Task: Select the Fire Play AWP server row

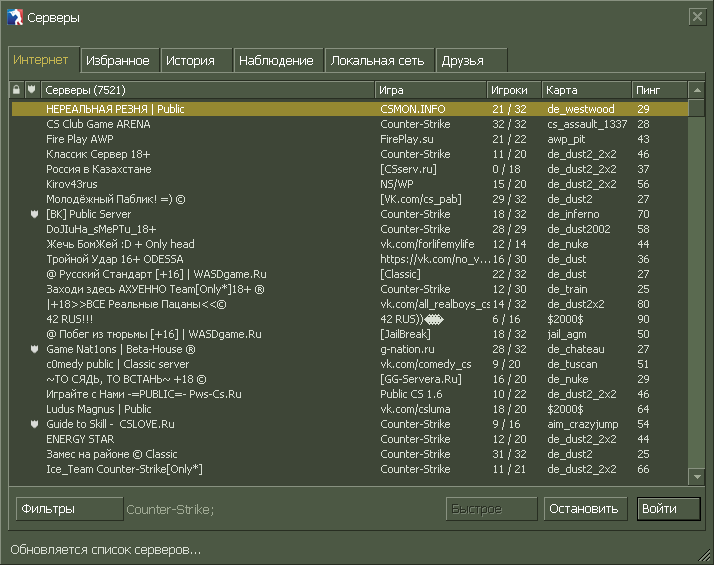Action: point(350,139)
